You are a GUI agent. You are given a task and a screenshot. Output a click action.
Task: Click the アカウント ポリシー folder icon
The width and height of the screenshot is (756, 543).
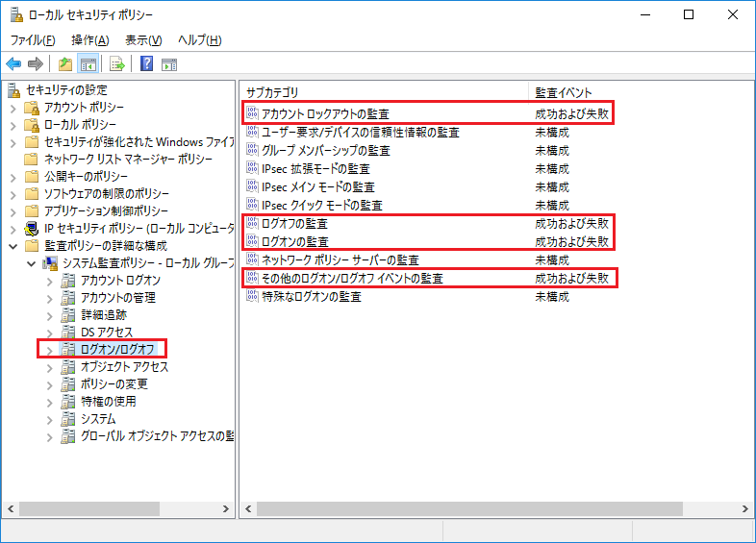pyautogui.click(x=32, y=107)
